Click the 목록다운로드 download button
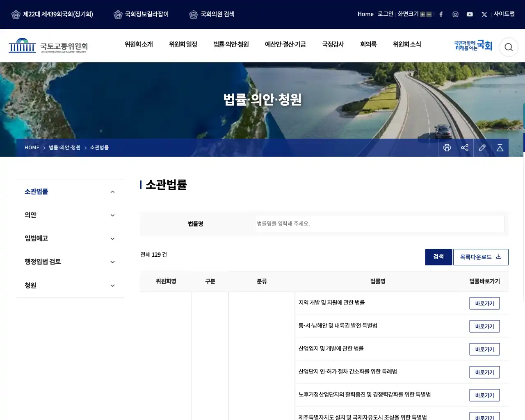The width and height of the screenshot is (525, 420). tap(481, 257)
